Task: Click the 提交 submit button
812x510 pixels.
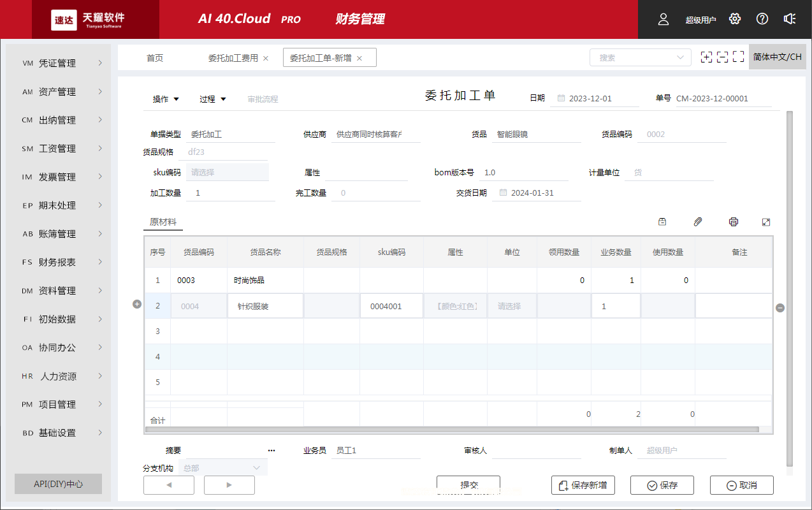Action: pyautogui.click(x=468, y=484)
